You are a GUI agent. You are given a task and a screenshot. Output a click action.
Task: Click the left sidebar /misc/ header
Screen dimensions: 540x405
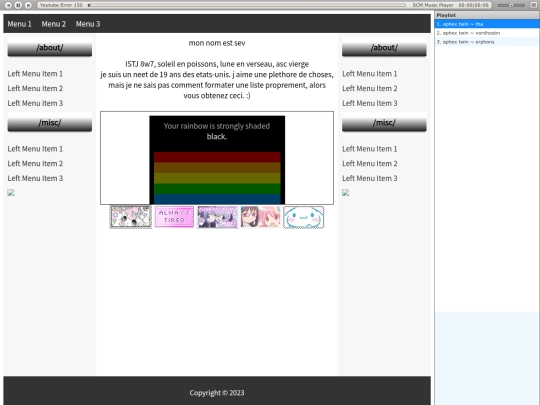[50, 123]
